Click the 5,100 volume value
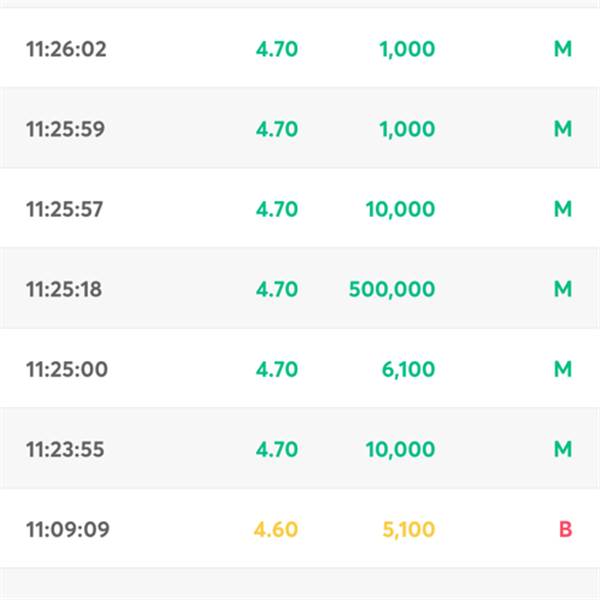600x600 pixels. (x=409, y=530)
